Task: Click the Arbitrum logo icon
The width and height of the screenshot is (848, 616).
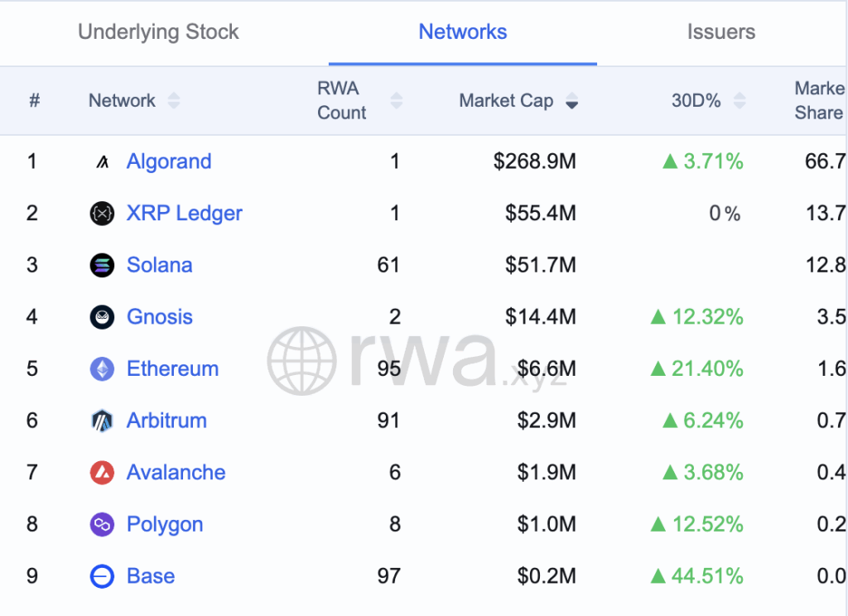Action: (x=102, y=421)
